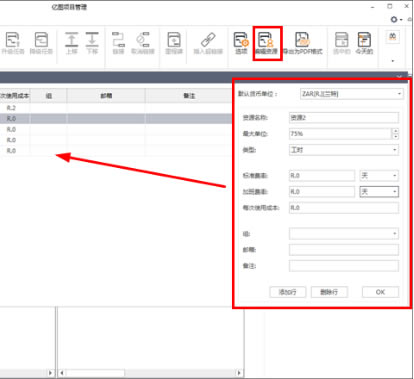Click the 组 column header

coord(49,96)
